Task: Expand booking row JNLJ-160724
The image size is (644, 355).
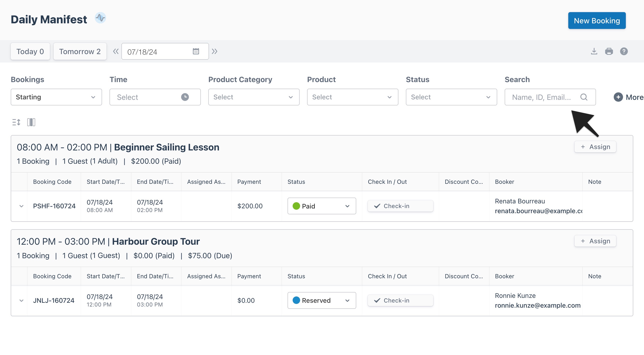Action: [21, 300]
